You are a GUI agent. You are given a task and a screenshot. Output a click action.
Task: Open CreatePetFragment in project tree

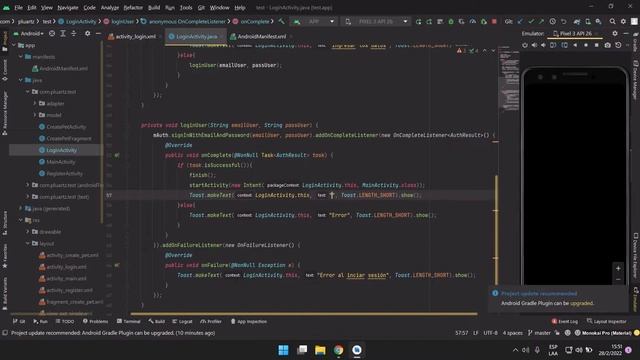coord(68,138)
